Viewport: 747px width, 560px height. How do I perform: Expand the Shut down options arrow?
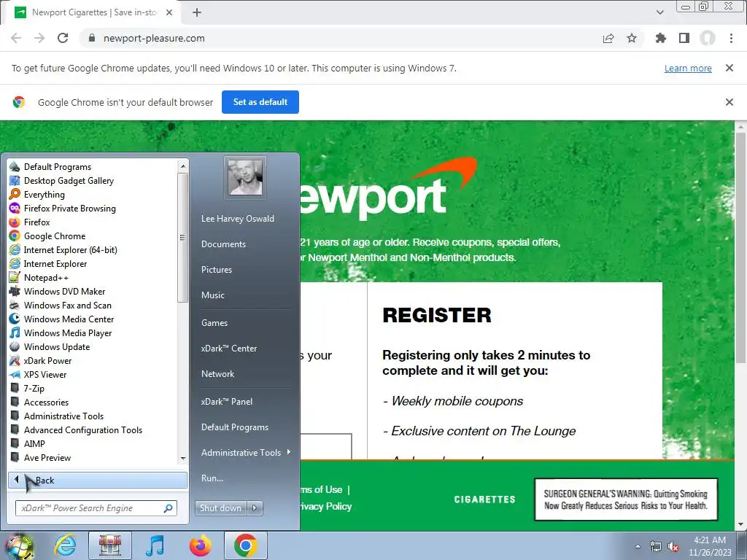[x=255, y=508]
